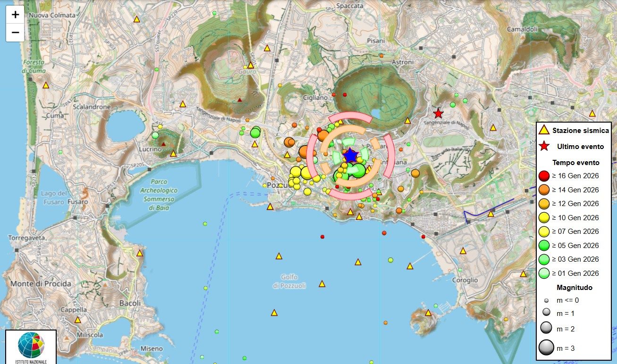This screenshot has height=364, width=617.
Task: Click the seismic station triangle by Miliscola
Action: (x=78, y=320)
